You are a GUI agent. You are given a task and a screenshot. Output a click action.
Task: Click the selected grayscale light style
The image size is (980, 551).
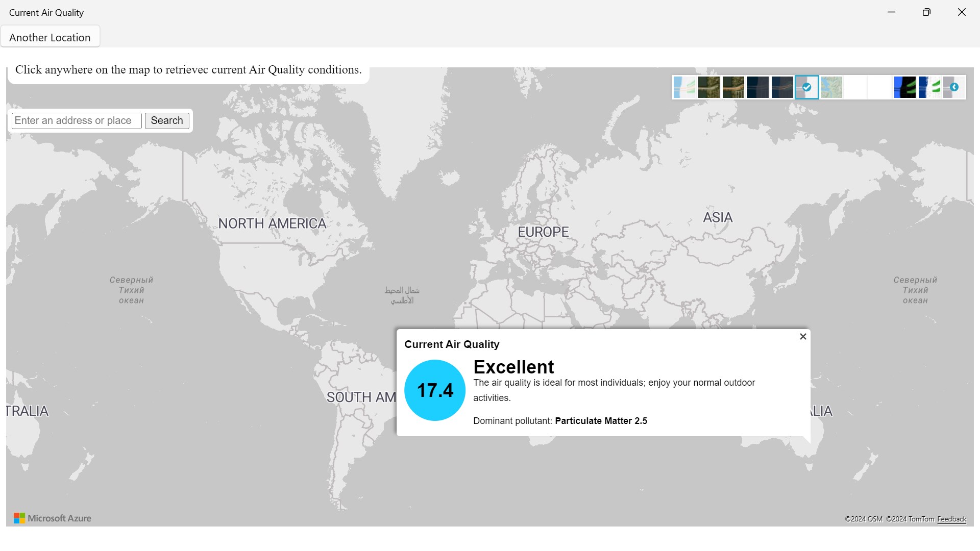tap(807, 87)
